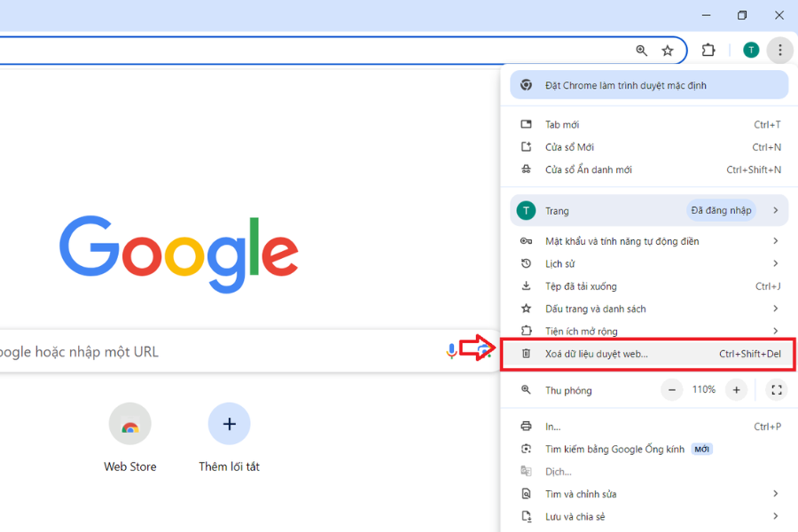
Task: Increase zoom with the plus button
Action: [x=737, y=389]
